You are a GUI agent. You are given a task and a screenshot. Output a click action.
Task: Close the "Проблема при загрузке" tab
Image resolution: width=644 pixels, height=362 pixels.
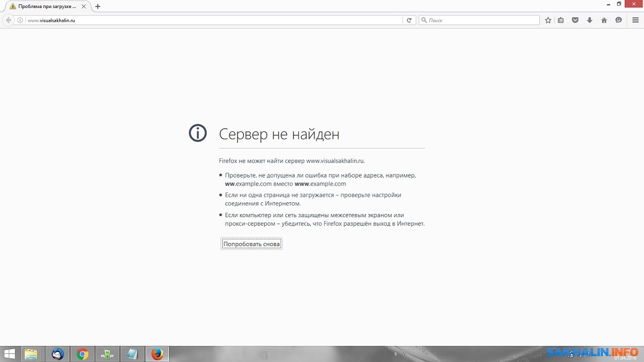tap(84, 6)
